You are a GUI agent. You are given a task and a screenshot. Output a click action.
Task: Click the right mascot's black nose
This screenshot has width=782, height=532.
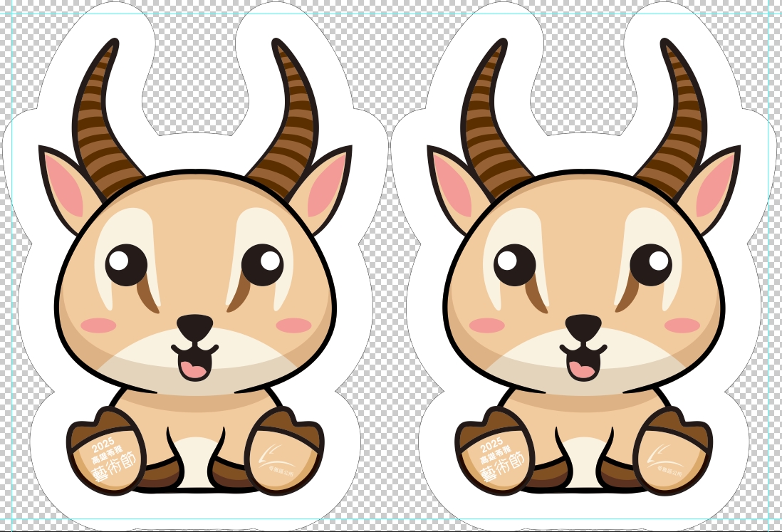pos(583,327)
